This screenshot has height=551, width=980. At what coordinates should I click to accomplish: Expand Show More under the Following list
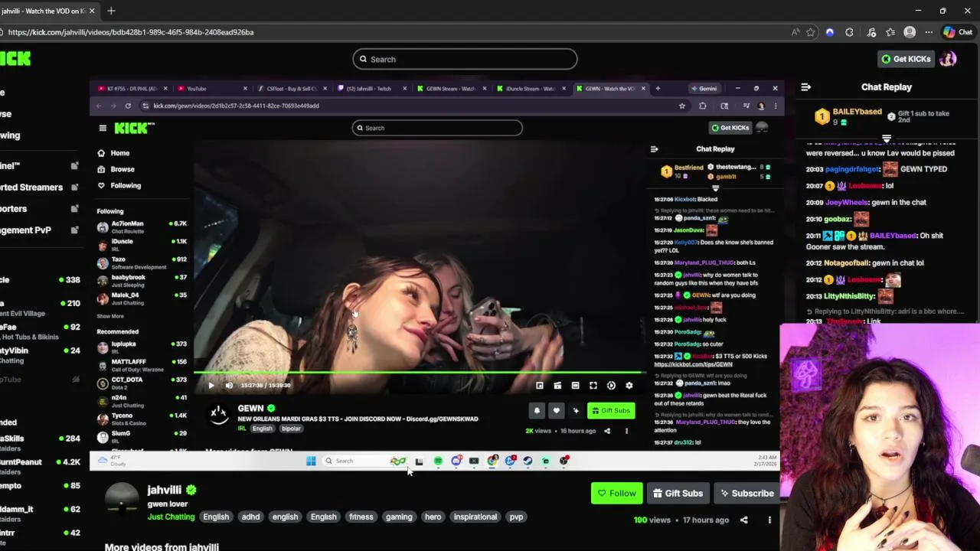pos(110,316)
